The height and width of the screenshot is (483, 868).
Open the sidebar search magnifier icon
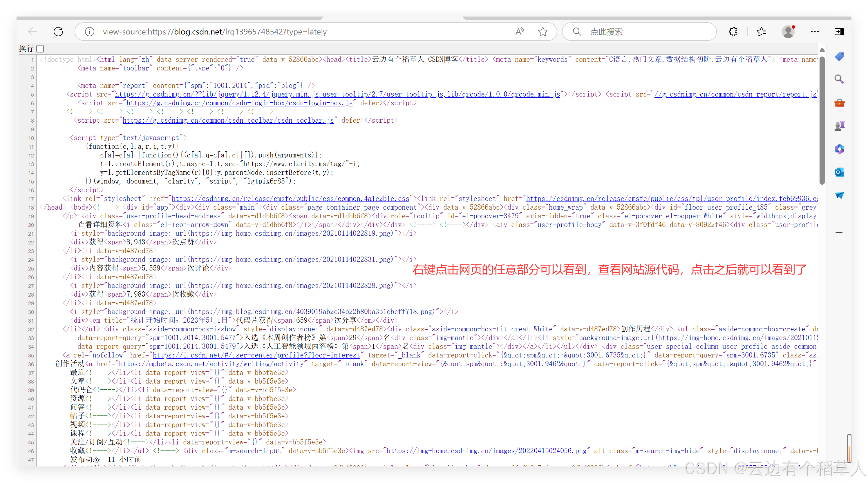[839, 79]
